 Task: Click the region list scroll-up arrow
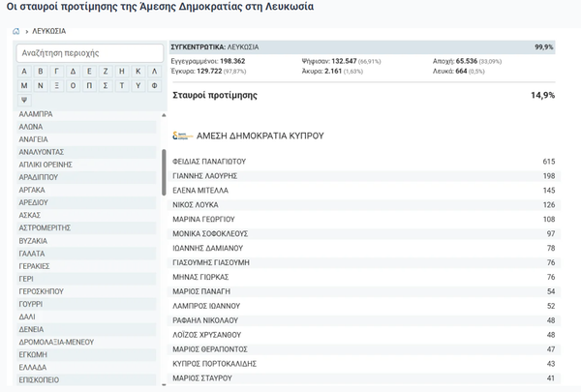coord(164,115)
